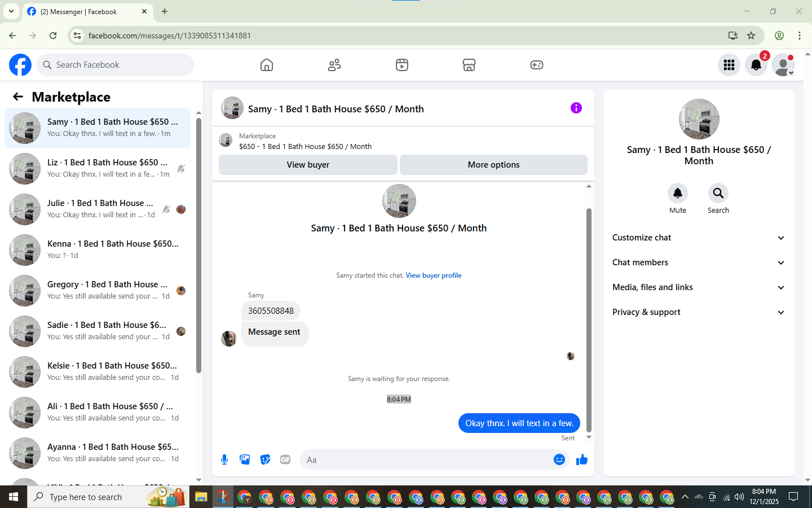Click the purple conversation information icon

point(576,108)
